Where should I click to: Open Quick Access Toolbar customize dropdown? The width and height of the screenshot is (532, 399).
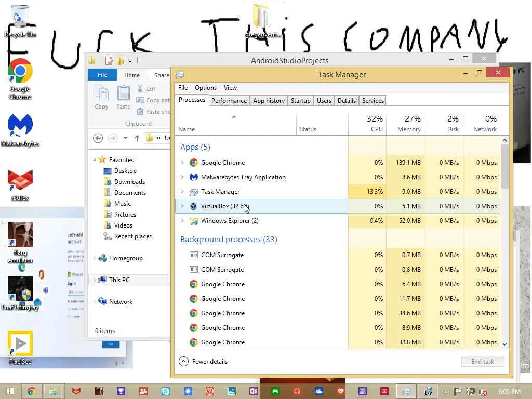(130, 61)
